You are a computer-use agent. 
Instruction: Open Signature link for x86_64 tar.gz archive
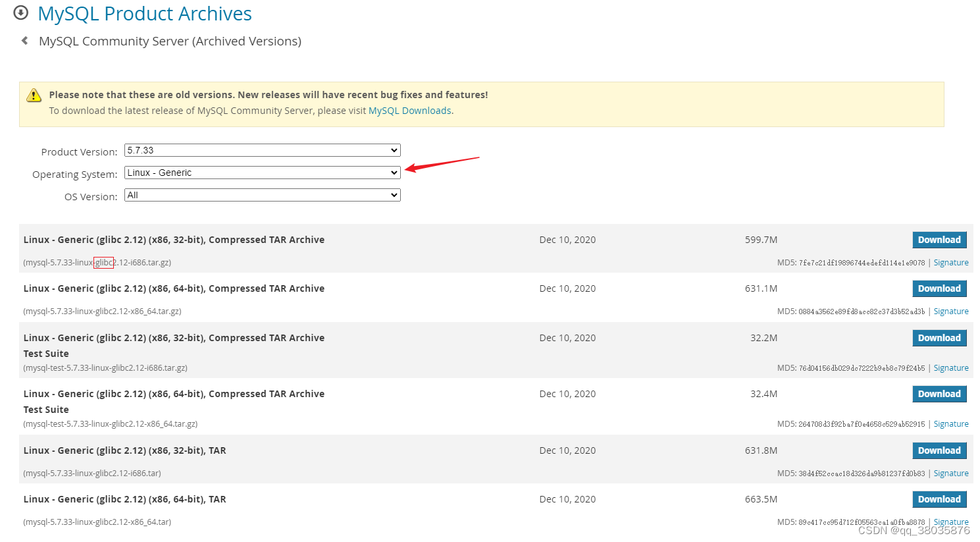point(950,312)
